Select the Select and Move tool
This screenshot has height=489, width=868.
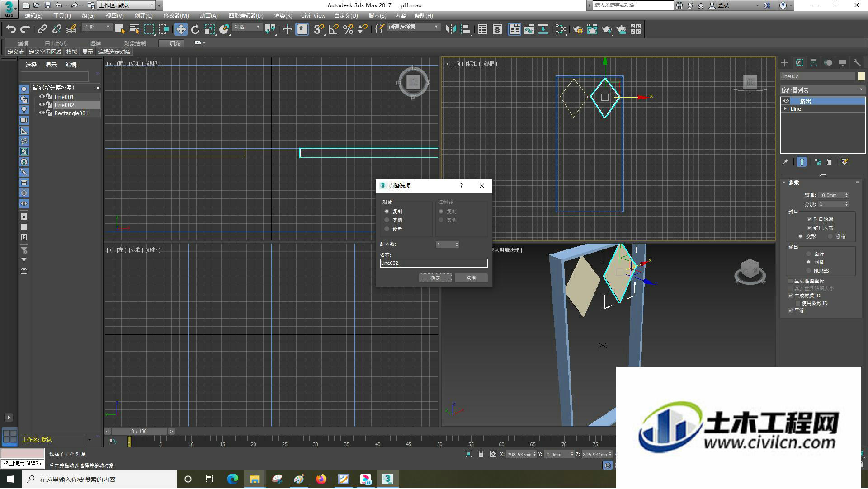(x=181, y=29)
